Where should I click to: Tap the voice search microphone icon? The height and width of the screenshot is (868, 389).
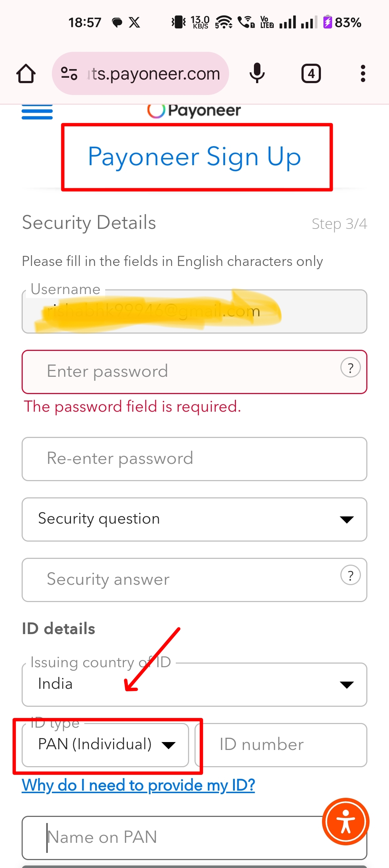(x=257, y=73)
